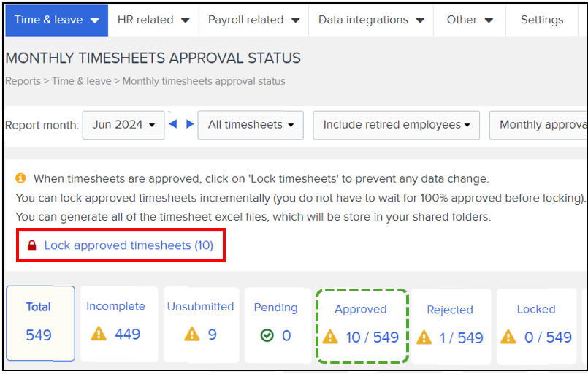Click the warning icon in Rejected card
Image resolution: width=588 pixels, height=374 pixels.
click(x=424, y=337)
